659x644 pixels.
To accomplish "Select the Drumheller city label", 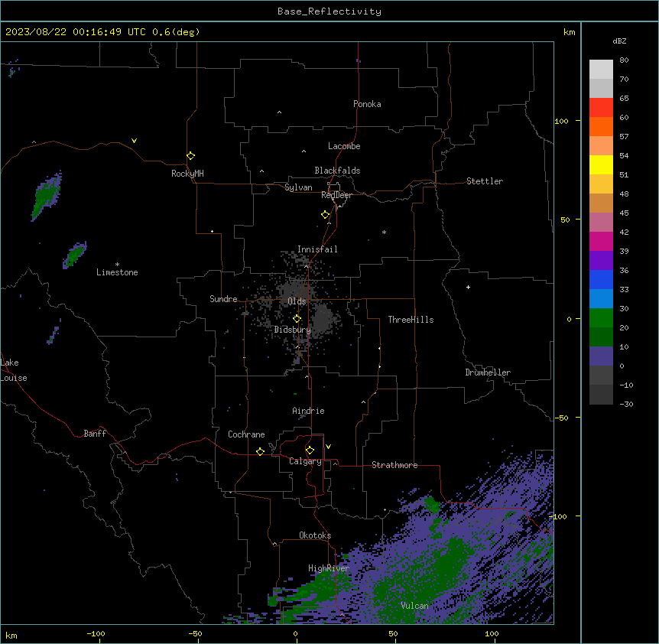I will pyautogui.click(x=488, y=372).
